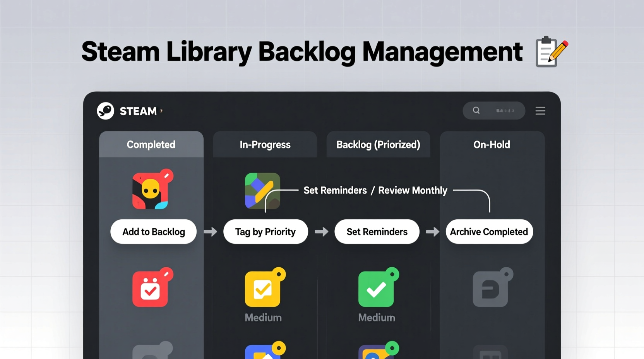This screenshot has width=644, height=359.
Task: Click the Add to Backlog button
Action: pos(153,232)
